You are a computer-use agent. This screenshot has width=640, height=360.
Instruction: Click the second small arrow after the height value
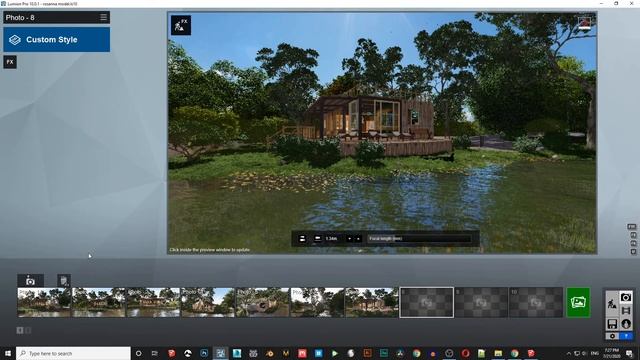(x=358, y=239)
